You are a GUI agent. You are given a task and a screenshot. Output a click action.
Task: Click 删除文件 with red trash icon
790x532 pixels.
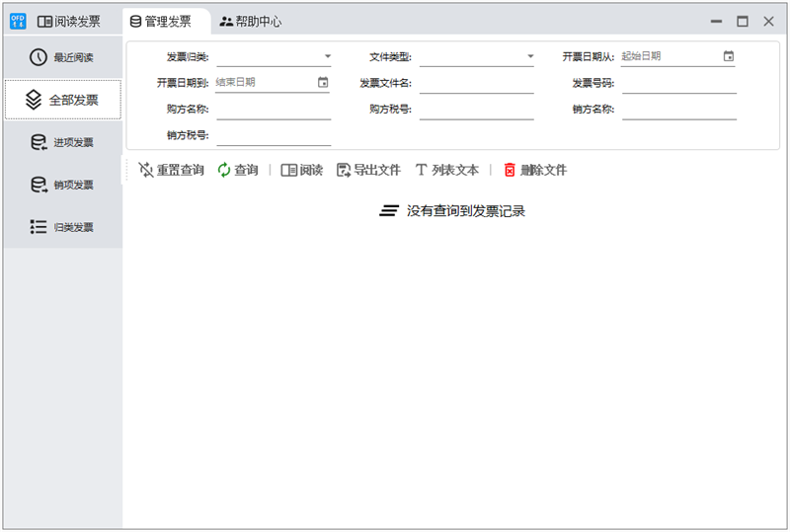pyautogui.click(x=535, y=170)
